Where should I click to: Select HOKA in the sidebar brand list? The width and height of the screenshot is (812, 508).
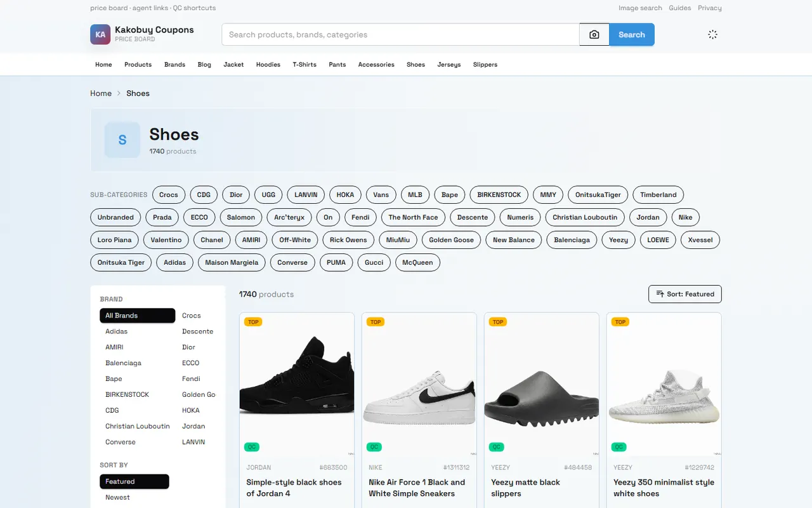[x=191, y=410]
